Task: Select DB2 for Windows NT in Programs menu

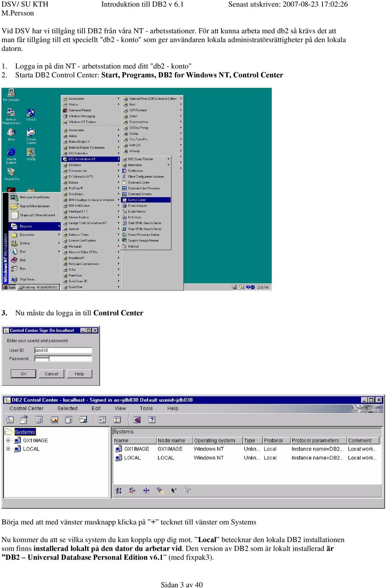Action: tap(91, 159)
